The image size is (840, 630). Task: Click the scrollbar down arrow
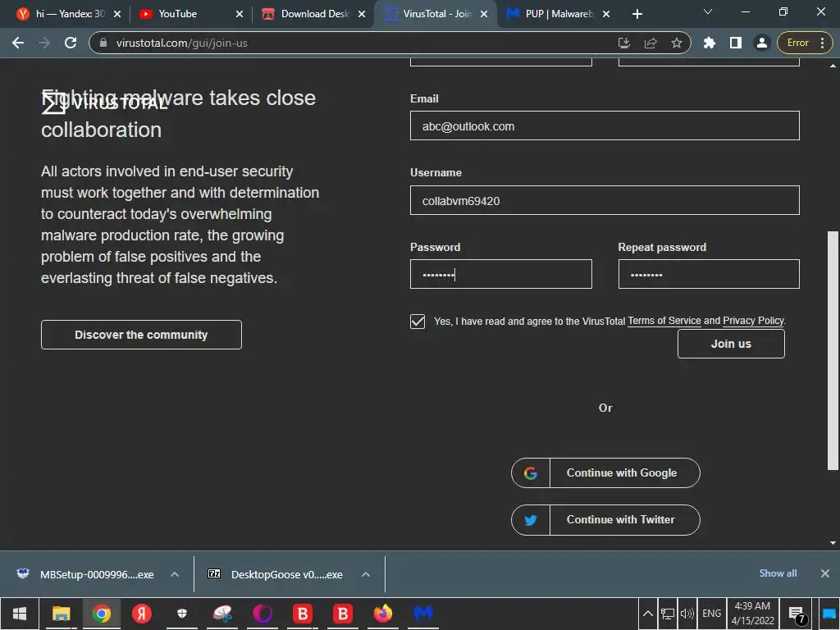click(833, 543)
